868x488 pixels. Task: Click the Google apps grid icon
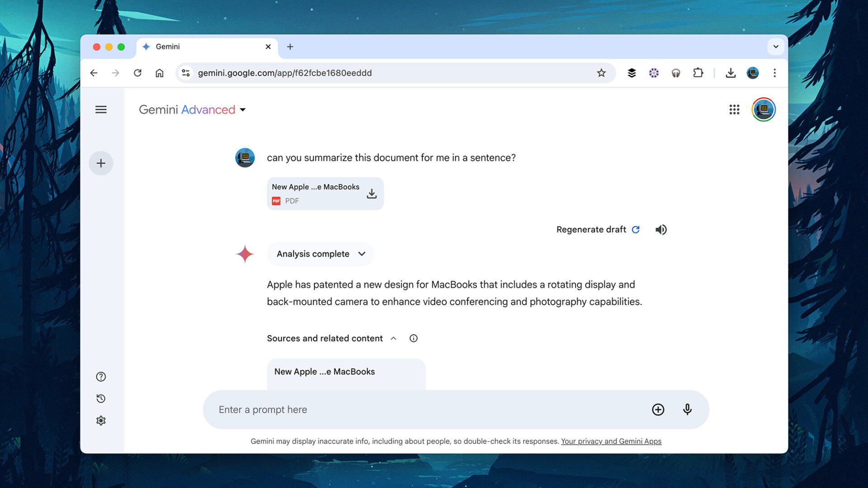point(735,109)
